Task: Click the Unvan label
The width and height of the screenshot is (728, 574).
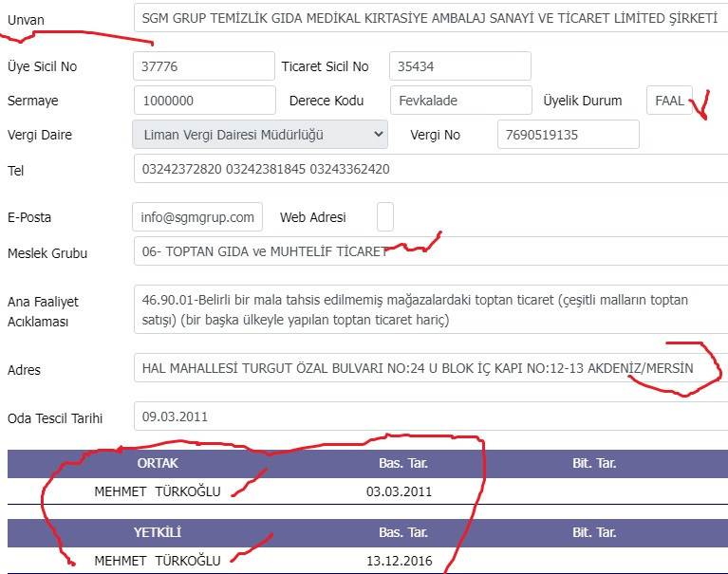Action: point(26,20)
